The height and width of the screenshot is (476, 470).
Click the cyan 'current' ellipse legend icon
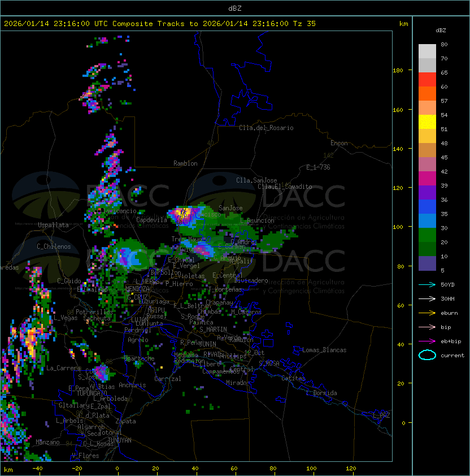(x=427, y=355)
